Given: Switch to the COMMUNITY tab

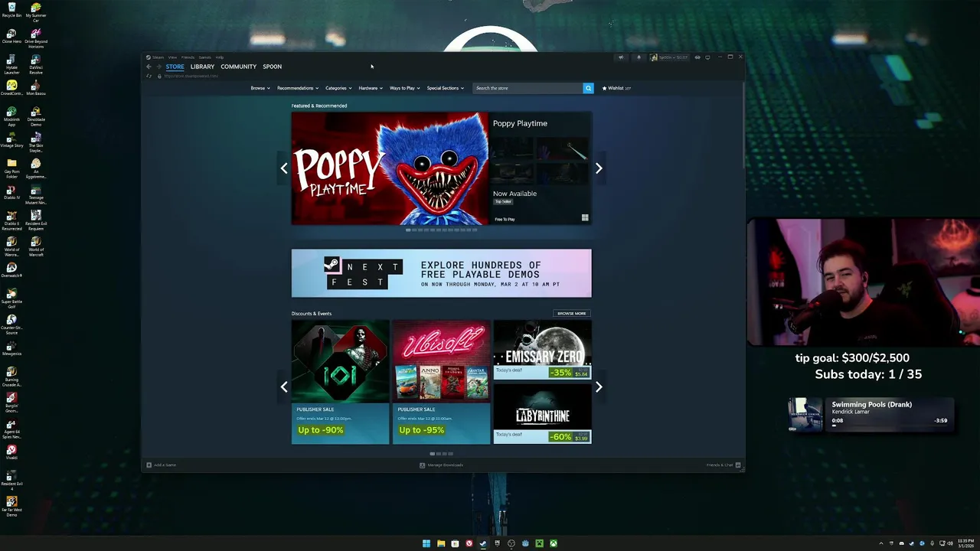Looking at the screenshot, I should point(238,67).
